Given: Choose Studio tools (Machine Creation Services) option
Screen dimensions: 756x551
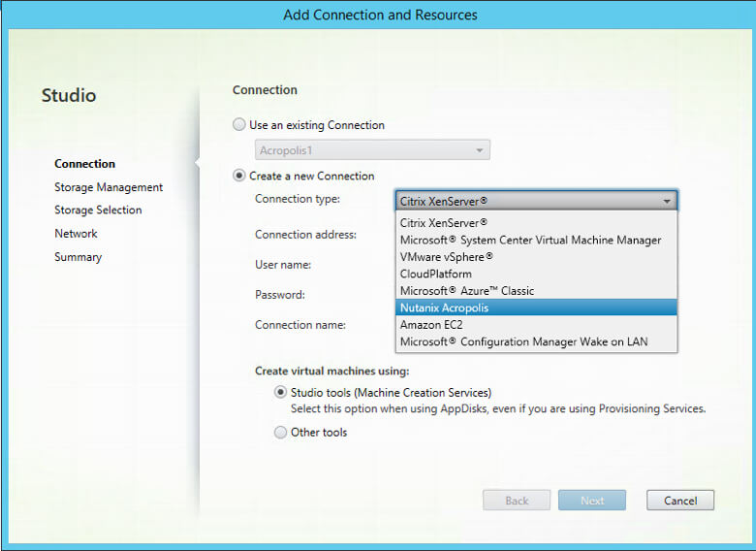Looking at the screenshot, I should point(281,393).
